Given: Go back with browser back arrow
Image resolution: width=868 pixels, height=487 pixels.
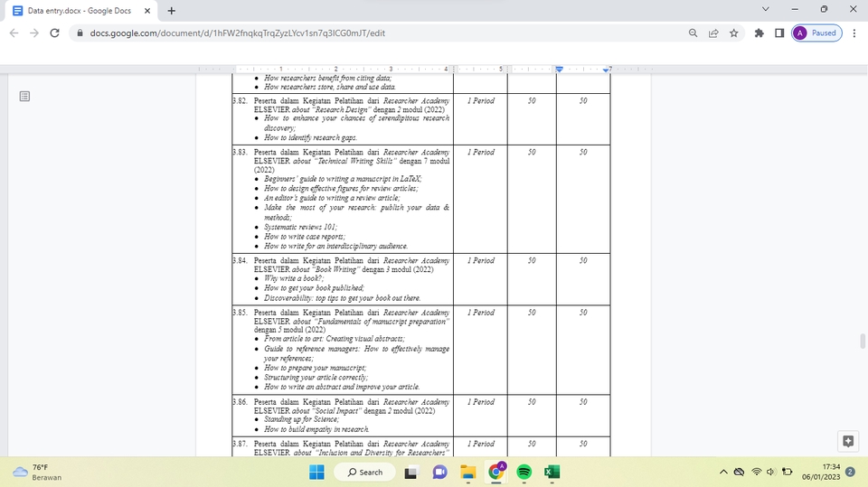Looking at the screenshot, I should (14, 33).
